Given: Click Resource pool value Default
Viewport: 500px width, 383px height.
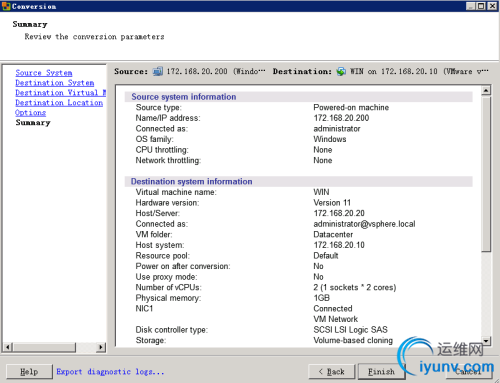Looking at the screenshot, I should (x=326, y=256).
